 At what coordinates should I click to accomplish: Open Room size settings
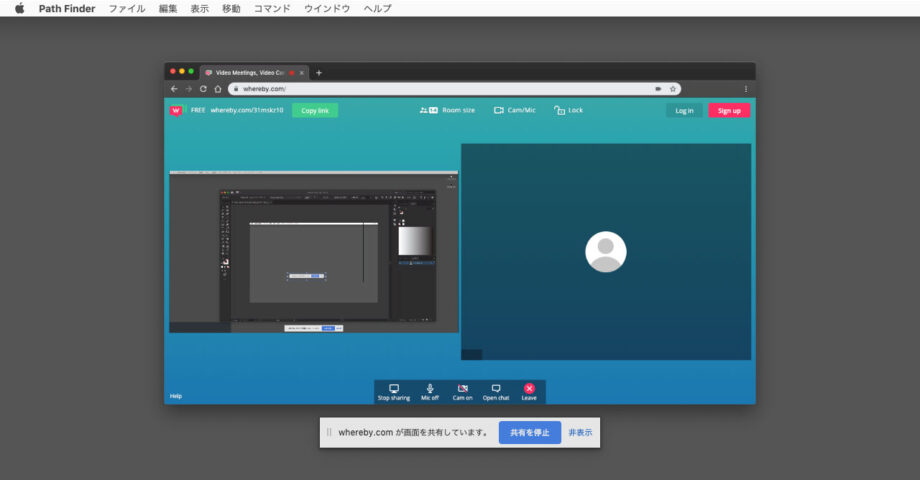click(x=448, y=110)
